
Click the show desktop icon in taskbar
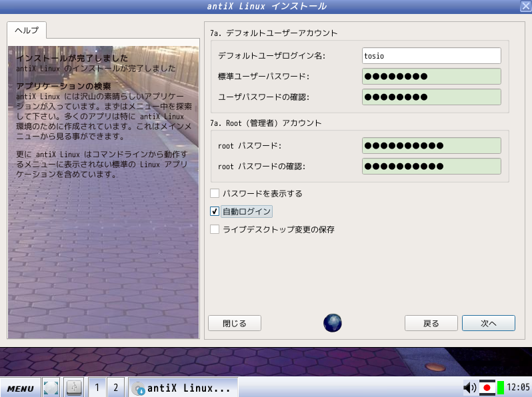pos(51,388)
